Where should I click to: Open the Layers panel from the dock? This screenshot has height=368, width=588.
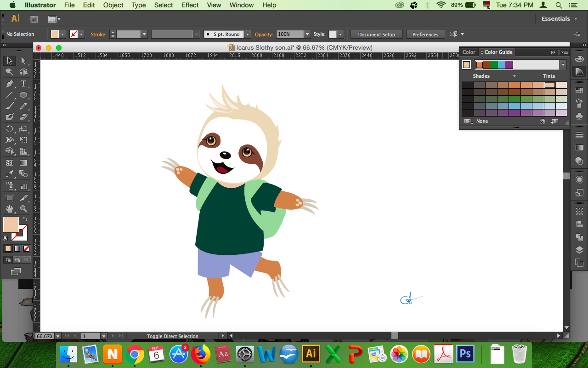(x=579, y=250)
